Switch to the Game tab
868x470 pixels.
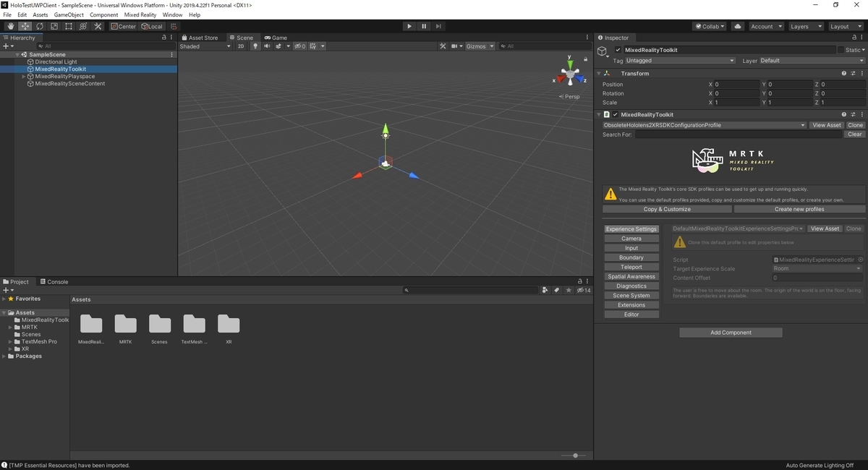click(x=276, y=38)
